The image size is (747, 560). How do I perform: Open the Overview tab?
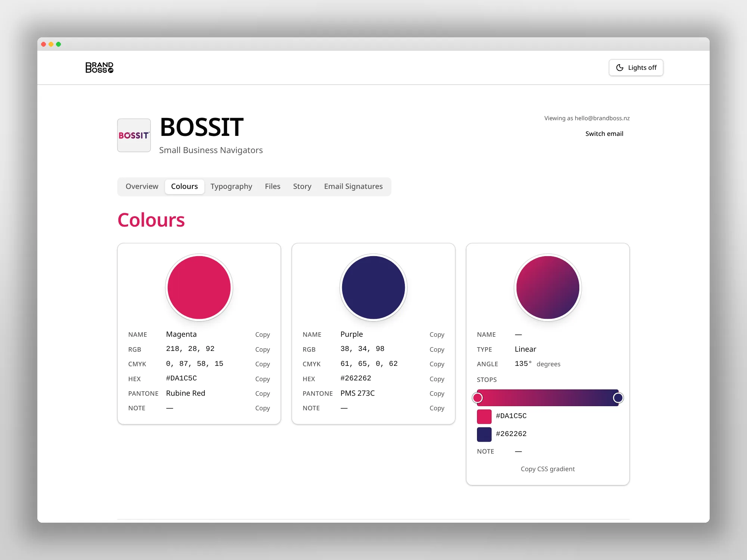point(142,186)
